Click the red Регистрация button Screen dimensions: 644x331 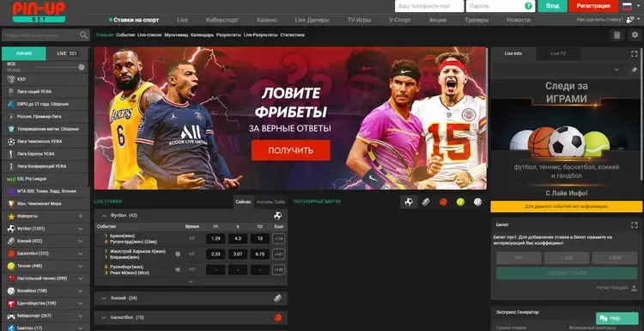pos(593,6)
